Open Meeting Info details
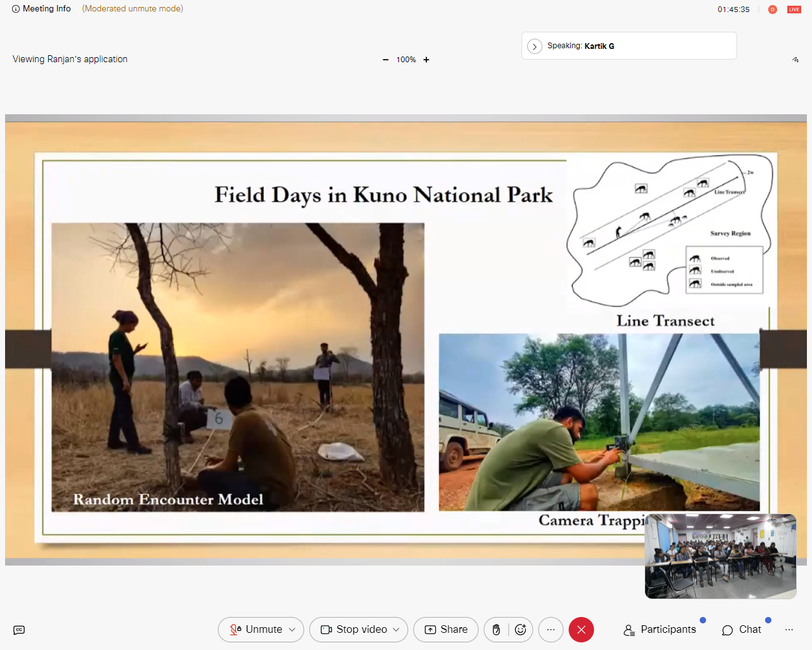The width and height of the screenshot is (812, 650). 41,9
